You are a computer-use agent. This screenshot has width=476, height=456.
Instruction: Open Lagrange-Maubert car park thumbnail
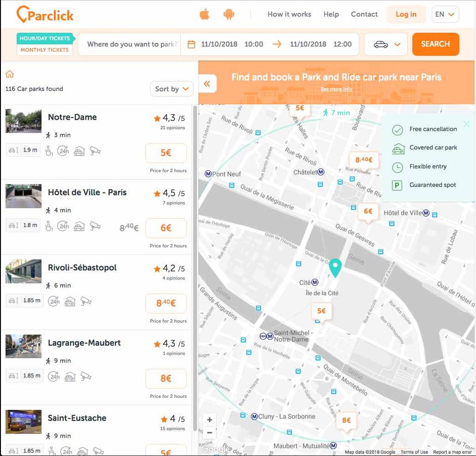tap(23, 346)
